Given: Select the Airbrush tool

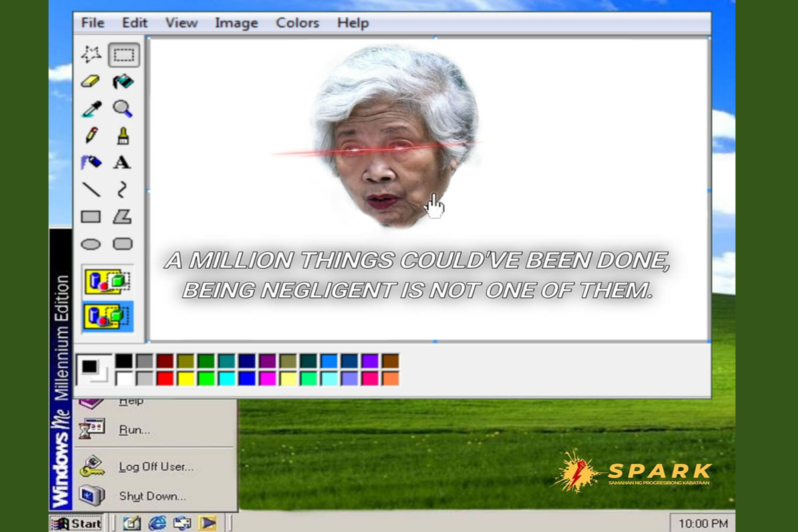Looking at the screenshot, I should point(90,162).
